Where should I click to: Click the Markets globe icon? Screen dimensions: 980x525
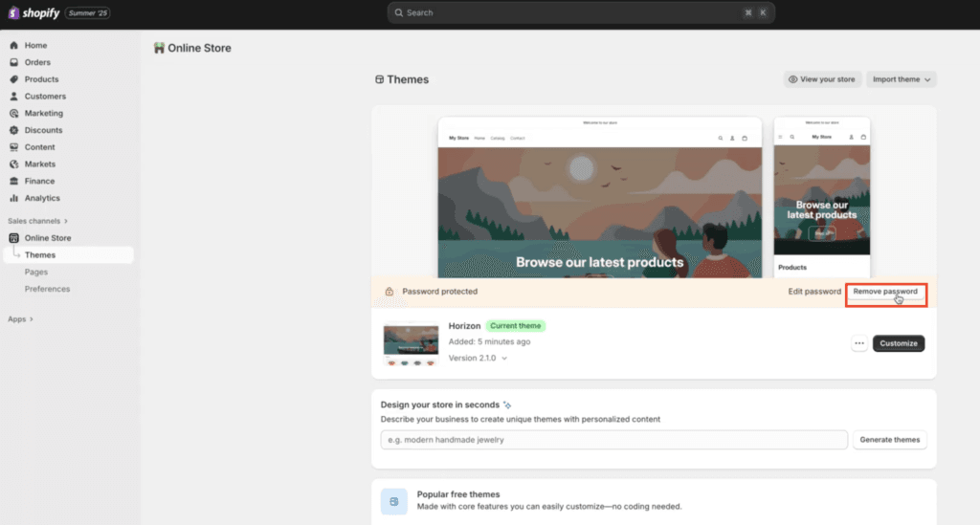(x=13, y=164)
